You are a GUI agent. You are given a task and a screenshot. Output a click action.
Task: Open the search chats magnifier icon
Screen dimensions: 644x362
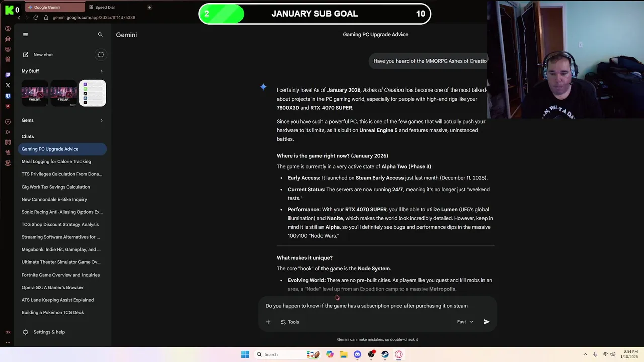pyautogui.click(x=100, y=35)
